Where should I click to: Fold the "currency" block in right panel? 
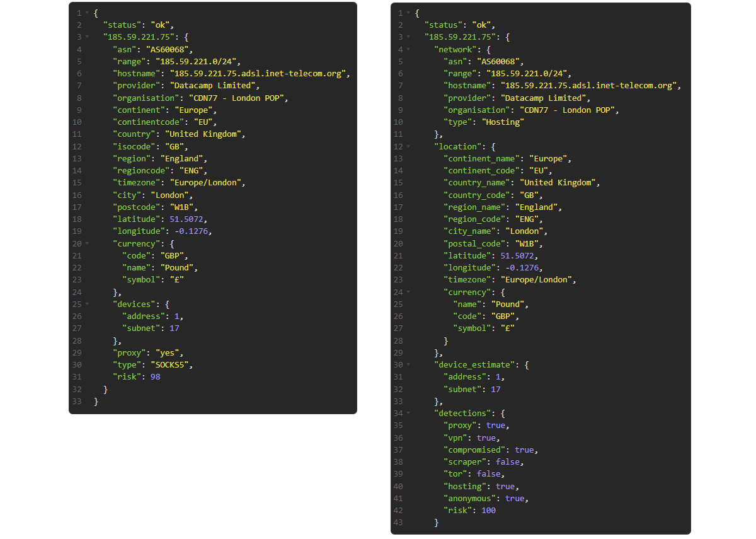click(x=409, y=293)
